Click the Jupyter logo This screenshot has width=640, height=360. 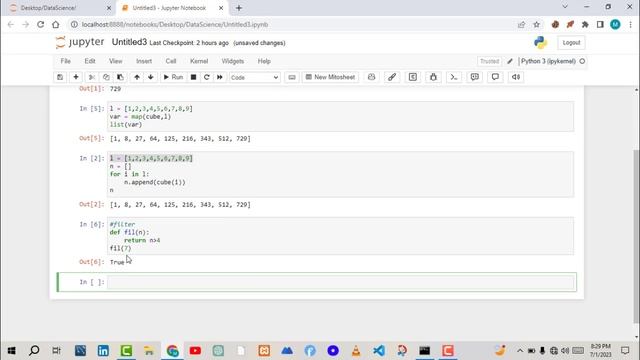[x=80, y=42]
